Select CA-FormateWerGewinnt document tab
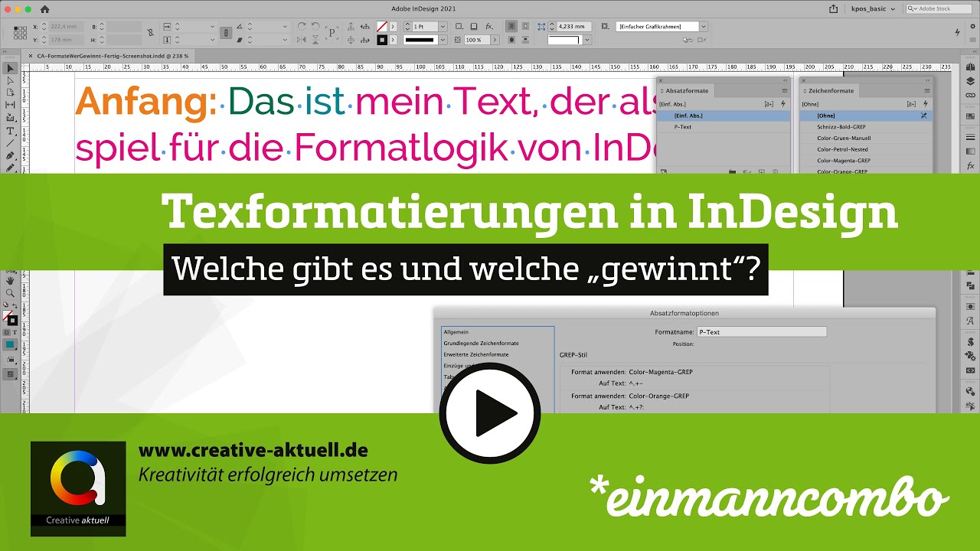Image resolution: width=980 pixels, height=551 pixels. pyautogui.click(x=112, y=56)
